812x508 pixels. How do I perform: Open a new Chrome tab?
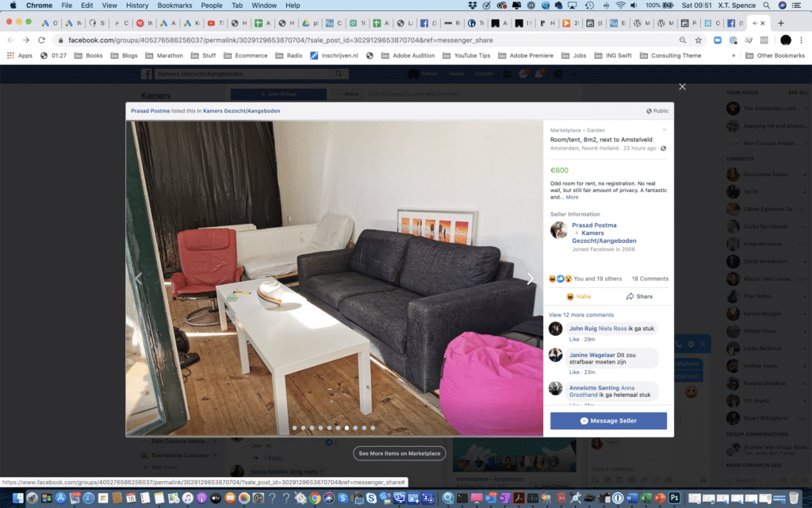(x=781, y=23)
